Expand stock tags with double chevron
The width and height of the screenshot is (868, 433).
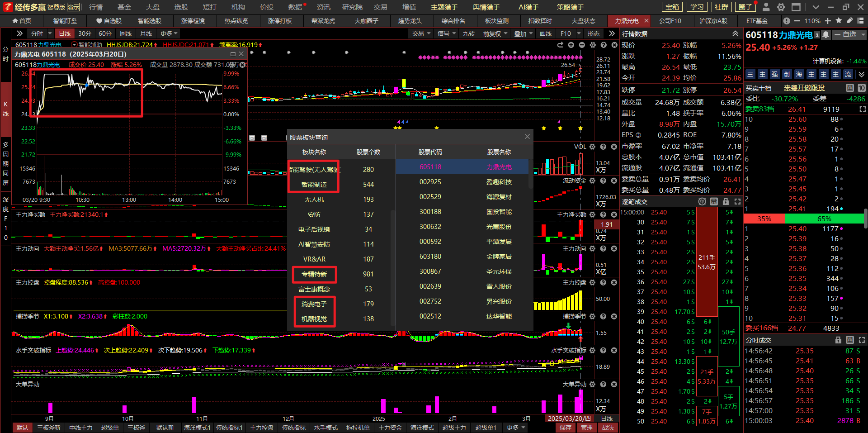pos(862,74)
